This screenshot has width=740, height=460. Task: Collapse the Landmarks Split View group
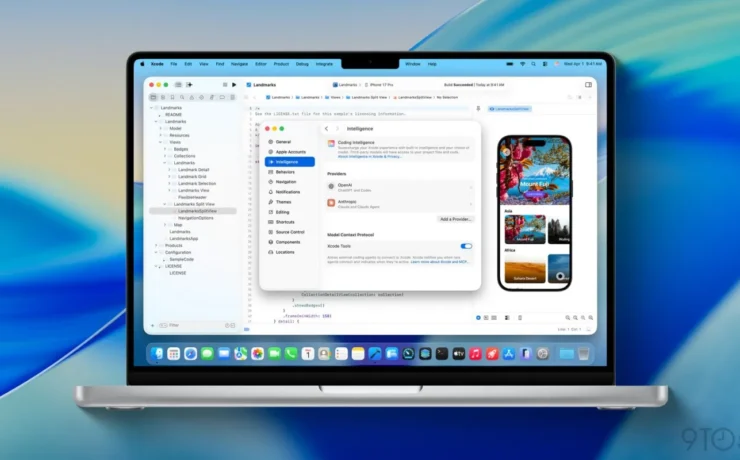point(165,204)
